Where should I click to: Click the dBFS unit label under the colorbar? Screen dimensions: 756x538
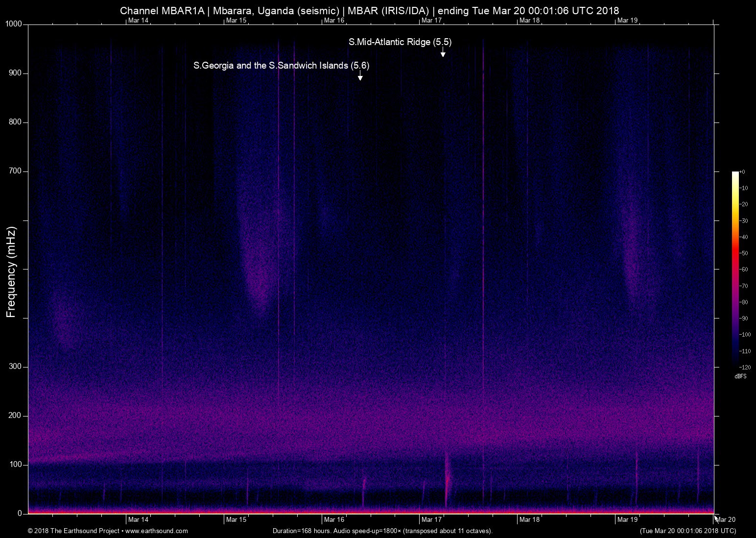740,376
